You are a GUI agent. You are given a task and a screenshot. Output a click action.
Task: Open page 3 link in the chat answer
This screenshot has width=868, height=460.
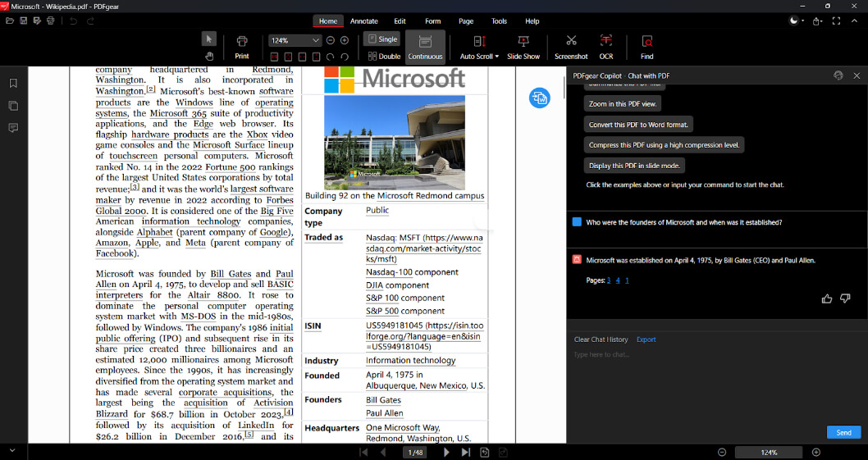[609, 280]
